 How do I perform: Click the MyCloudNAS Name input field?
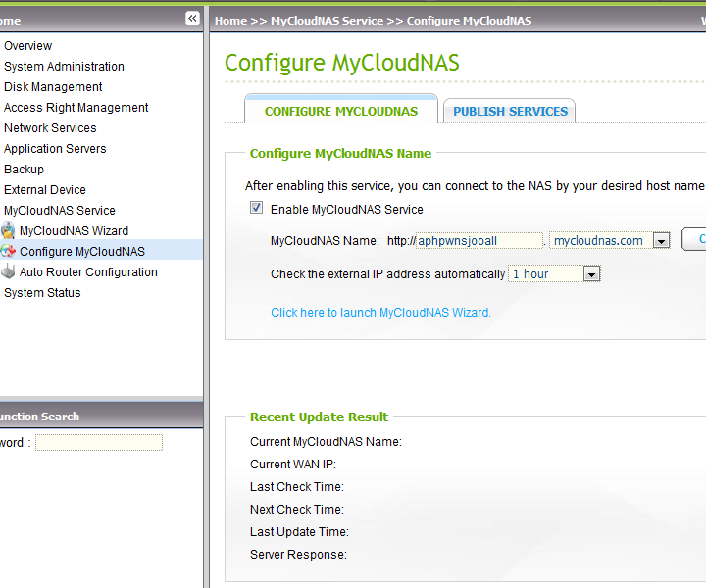(479, 241)
